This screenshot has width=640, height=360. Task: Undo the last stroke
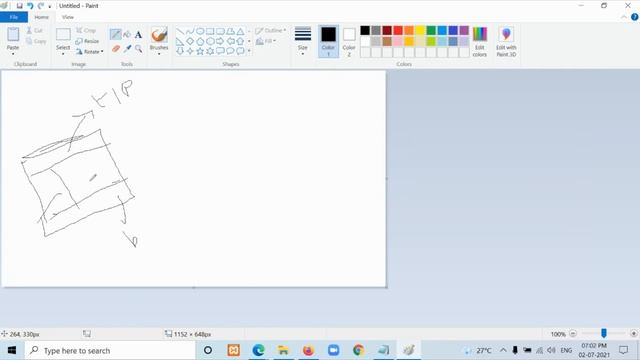30,6
